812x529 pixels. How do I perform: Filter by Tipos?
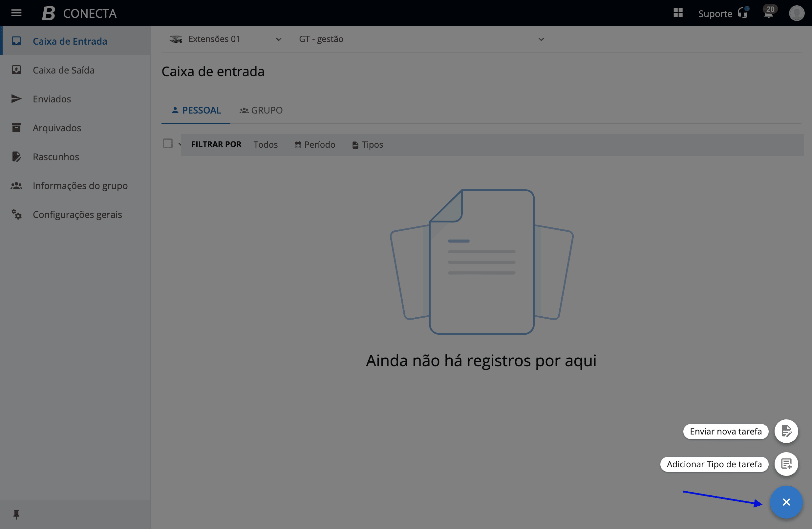368,145
